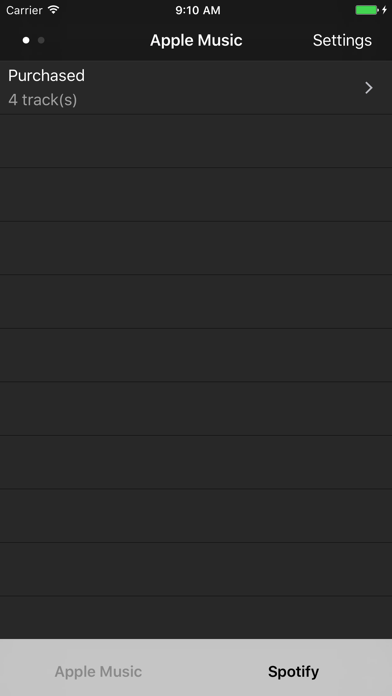This screenshot has width=392, height=696.
Task: Select the empty row just above tab bar
Action: 196,617
